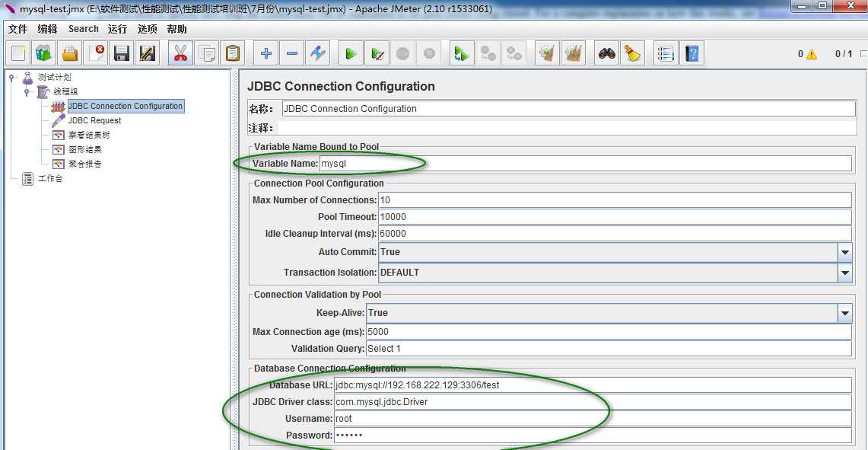Click the yellow warning triangle indicator
Image resolution: width=868 pixels, height=450 pixels.
tap(812, 54)
